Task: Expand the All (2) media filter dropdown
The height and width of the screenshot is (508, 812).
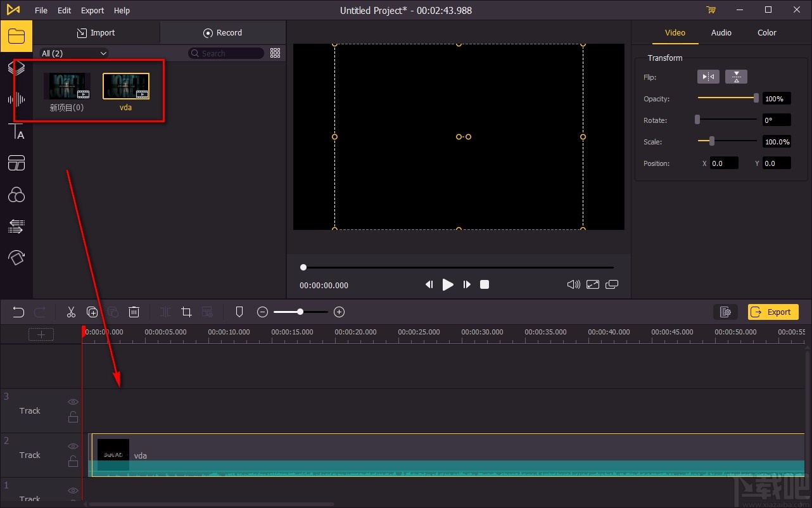Action: [74, 53]
